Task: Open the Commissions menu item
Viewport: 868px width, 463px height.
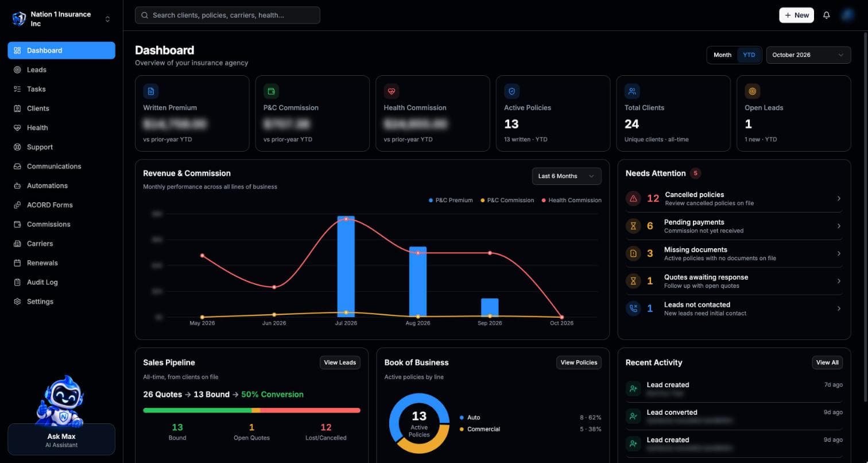Action: tap(61, 225)
